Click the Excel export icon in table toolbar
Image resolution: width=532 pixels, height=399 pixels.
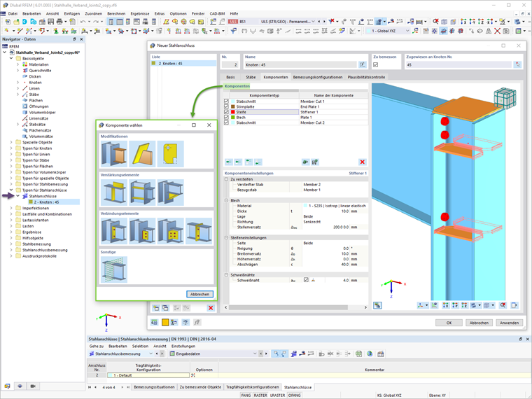(358, 353)
